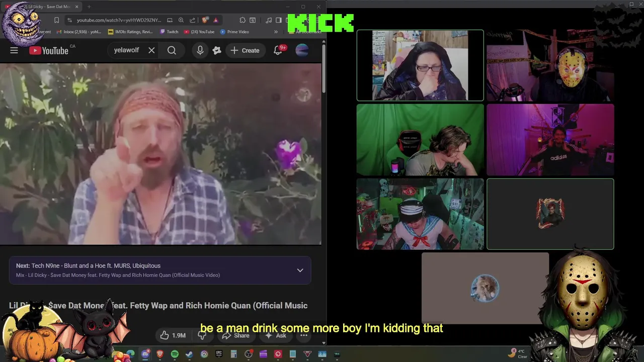Open the browser extensions puzzle icon
The height and width of the screenshot is (362, 644).
click(243, 20)
